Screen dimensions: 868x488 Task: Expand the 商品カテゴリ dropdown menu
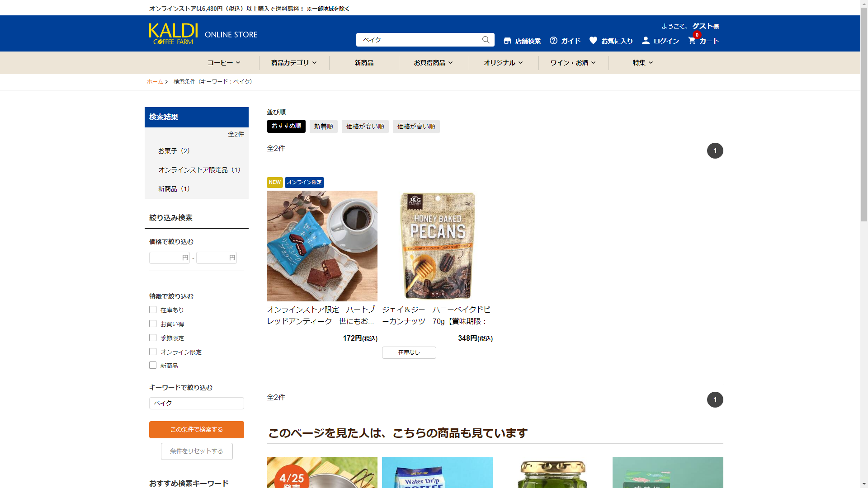point(294,63)
